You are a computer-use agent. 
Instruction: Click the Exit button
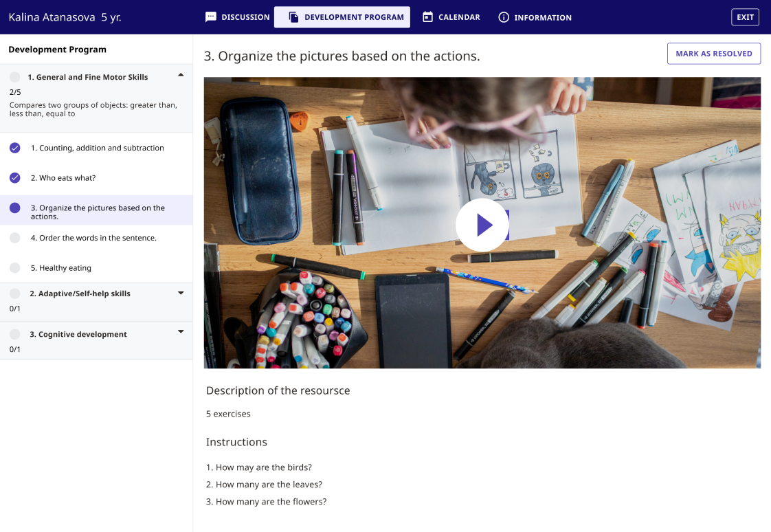click(x=745, y=17)
